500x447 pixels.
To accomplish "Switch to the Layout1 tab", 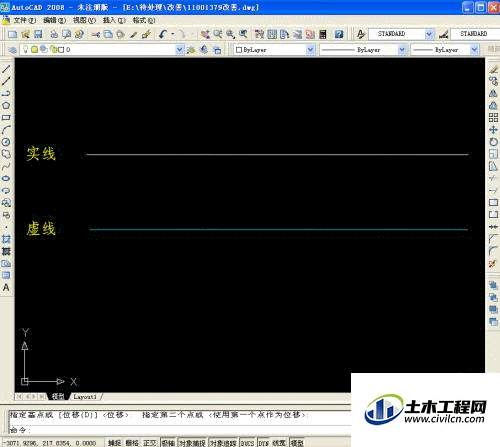I will [x=85, y=397].
